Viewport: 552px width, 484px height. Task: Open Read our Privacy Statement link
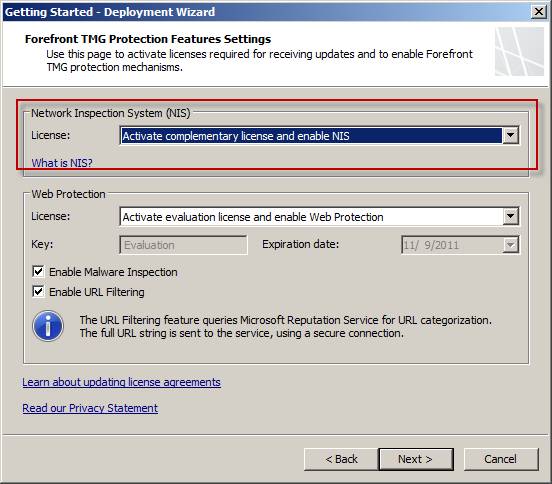point(90,408)
